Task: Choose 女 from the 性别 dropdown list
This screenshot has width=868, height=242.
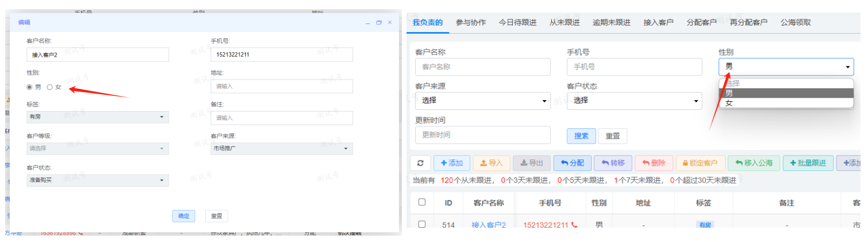Action: [x=729, y=103]
